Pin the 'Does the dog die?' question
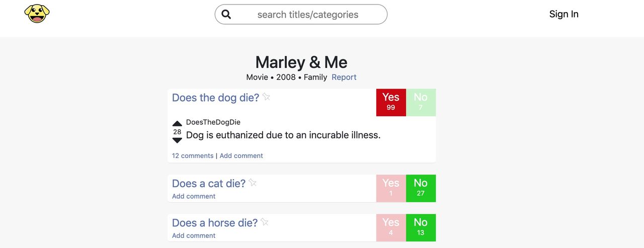 pos(266,97)
